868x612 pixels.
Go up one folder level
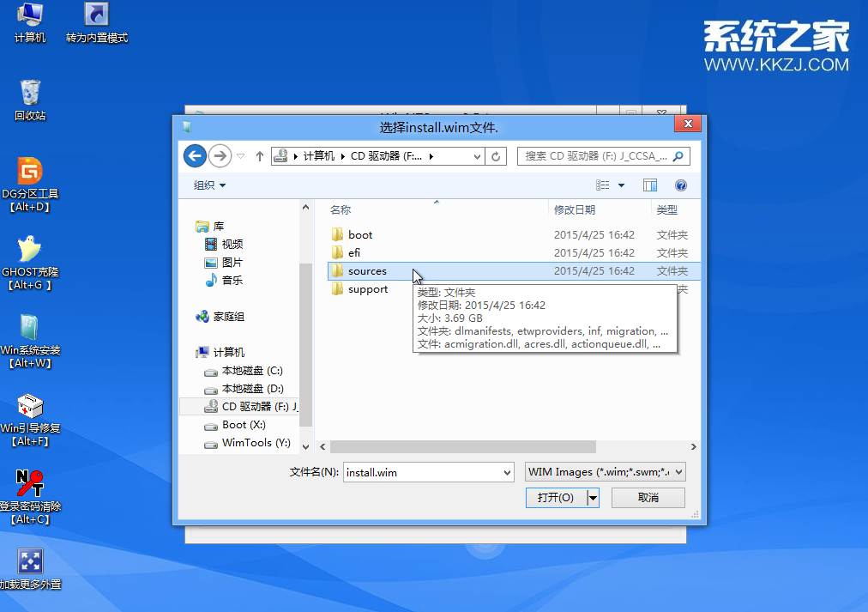[x=260, y=156]
